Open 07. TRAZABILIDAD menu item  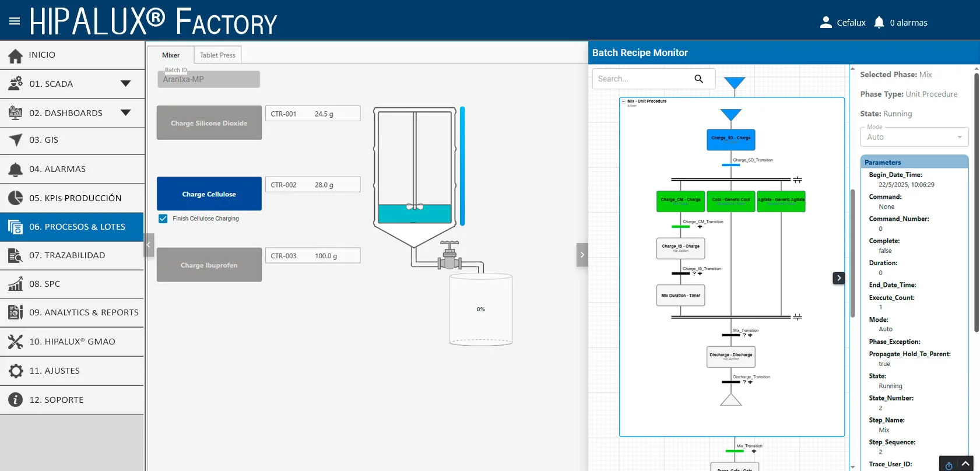click(x=72, y=255)
